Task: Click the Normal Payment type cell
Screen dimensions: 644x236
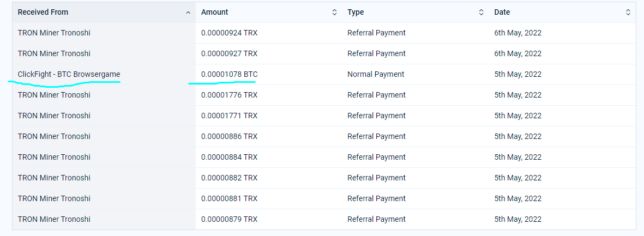Action: pyautogui.click(x=376, y=74)
